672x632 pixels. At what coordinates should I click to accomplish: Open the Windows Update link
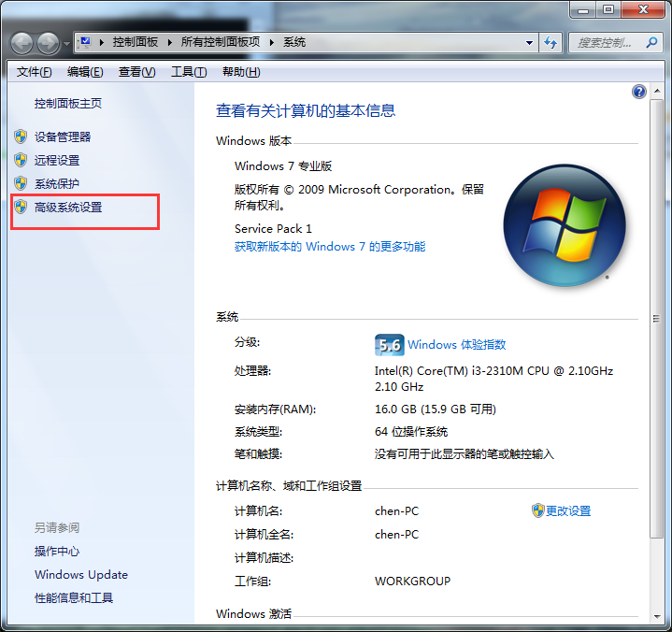pos(81,575)
